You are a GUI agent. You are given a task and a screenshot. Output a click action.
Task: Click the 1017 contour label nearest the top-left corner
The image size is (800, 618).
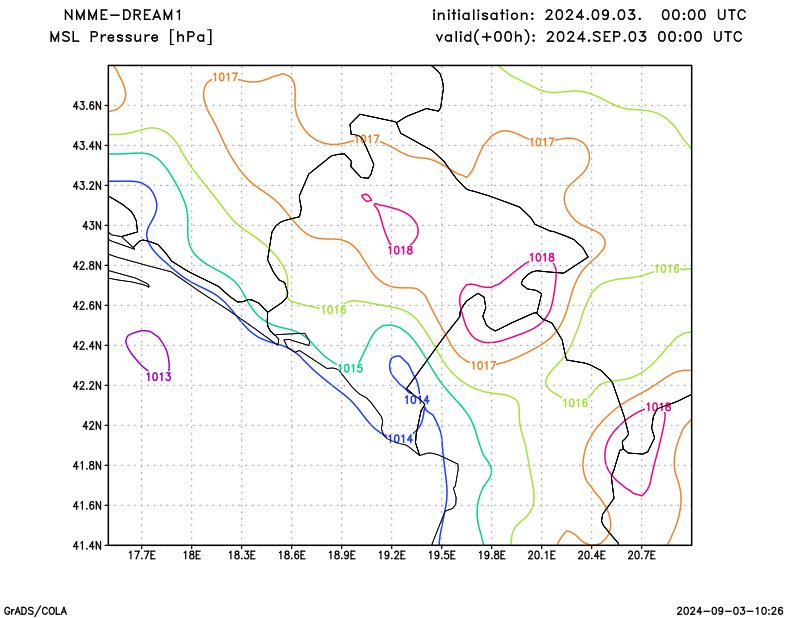click(x=225, y=77)
